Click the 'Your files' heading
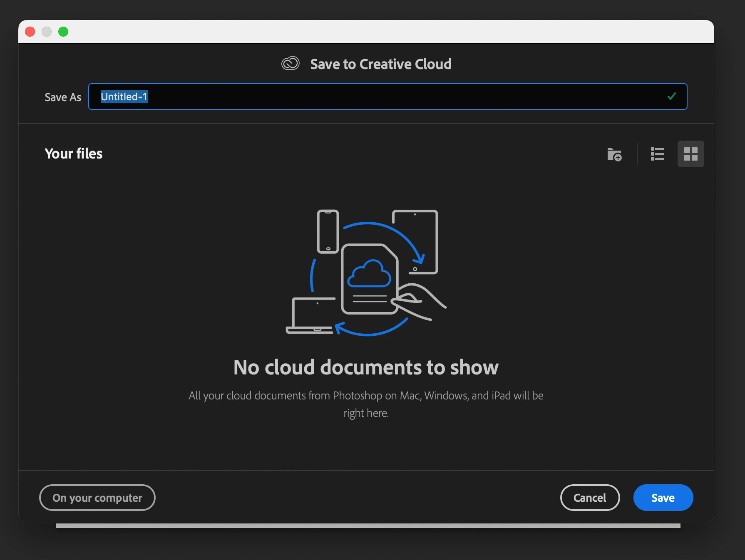Viewport: 745px width, 560px height. click(74, 154)
